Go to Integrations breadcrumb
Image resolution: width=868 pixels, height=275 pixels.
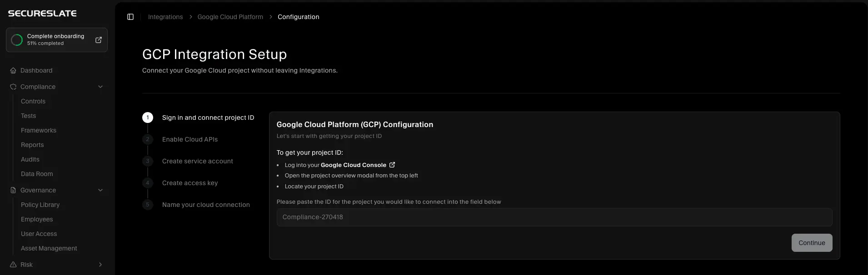[x=165, y=17]
